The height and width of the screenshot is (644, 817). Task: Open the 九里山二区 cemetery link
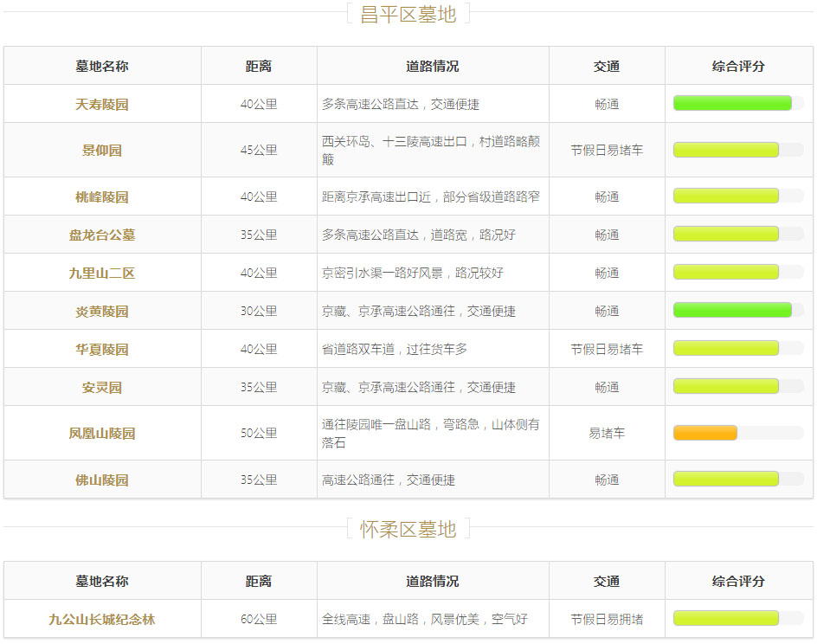pos(101,273)
